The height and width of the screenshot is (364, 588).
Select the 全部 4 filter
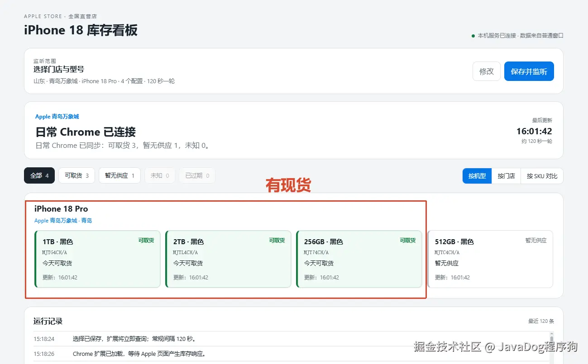click(x=39, y=175)
